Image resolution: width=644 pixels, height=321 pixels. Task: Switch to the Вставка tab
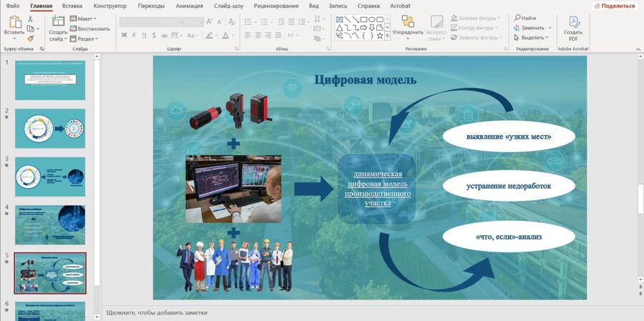click(x=72, y=6)
